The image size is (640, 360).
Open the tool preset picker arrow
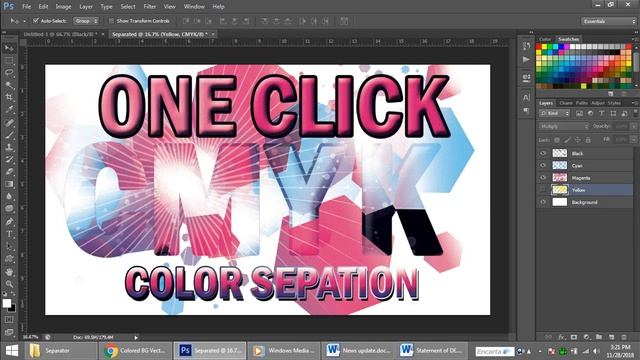[24, 21]
